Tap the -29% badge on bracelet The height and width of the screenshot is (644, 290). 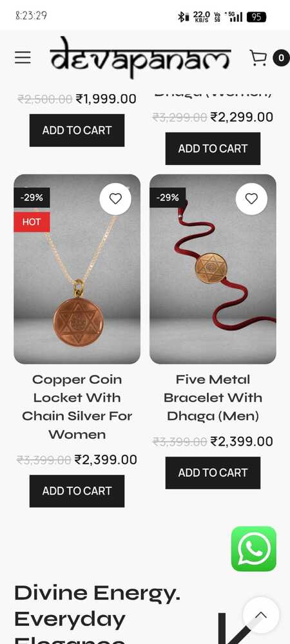point(168,198)
